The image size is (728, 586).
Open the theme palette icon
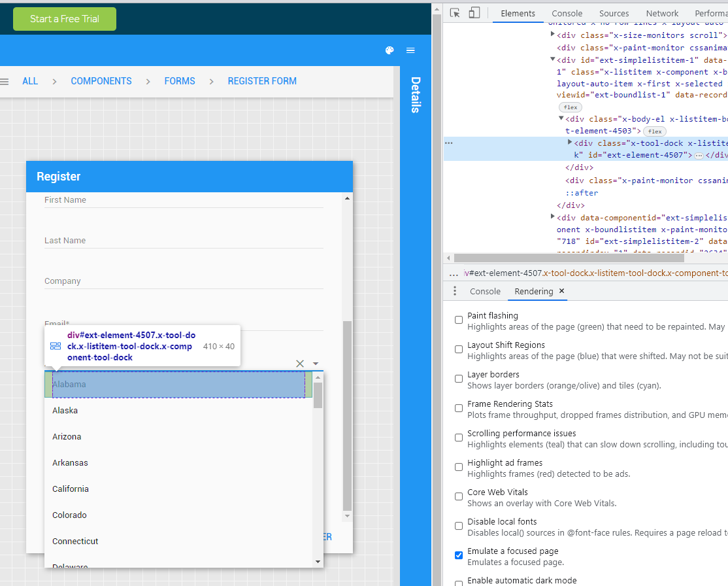[x=389, y=51]
